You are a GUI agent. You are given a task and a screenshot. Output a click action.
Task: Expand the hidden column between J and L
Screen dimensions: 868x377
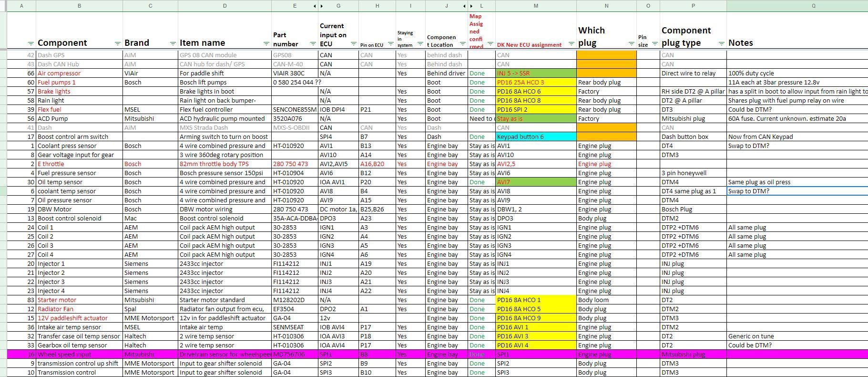(468, 6)
